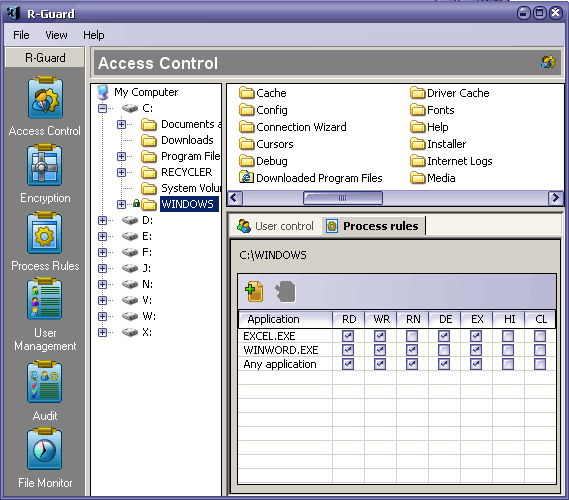569x500 pixels.
Task: Open User Management in sidebar
Action: pos(45,299)
